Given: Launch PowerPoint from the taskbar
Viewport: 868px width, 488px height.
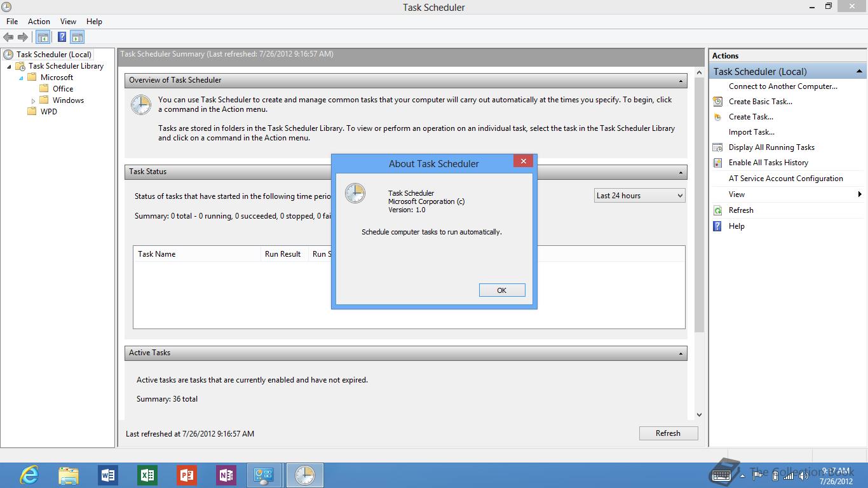Looking at the screenshot, I should click(x=187, y=475).
